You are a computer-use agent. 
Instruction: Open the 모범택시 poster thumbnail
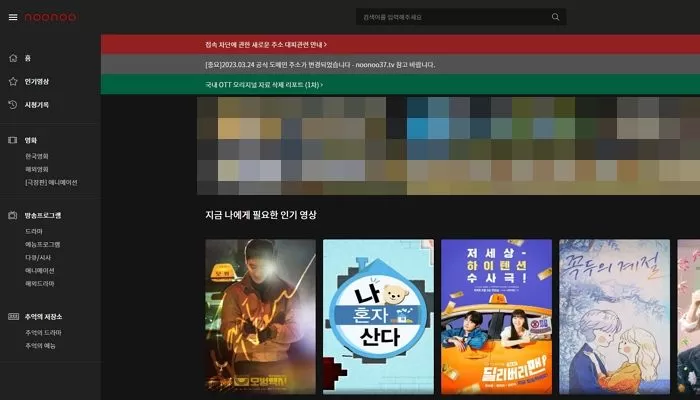point(261,317)
